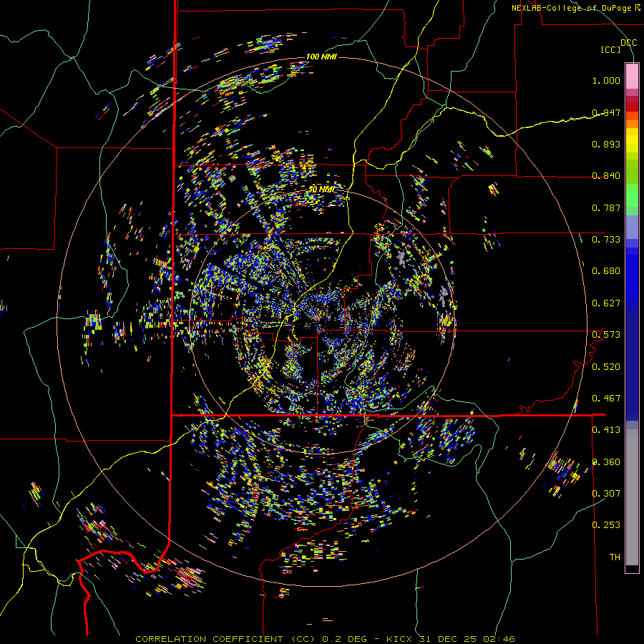
Task: Click the TH threshold label
Action: pos(615,557)
